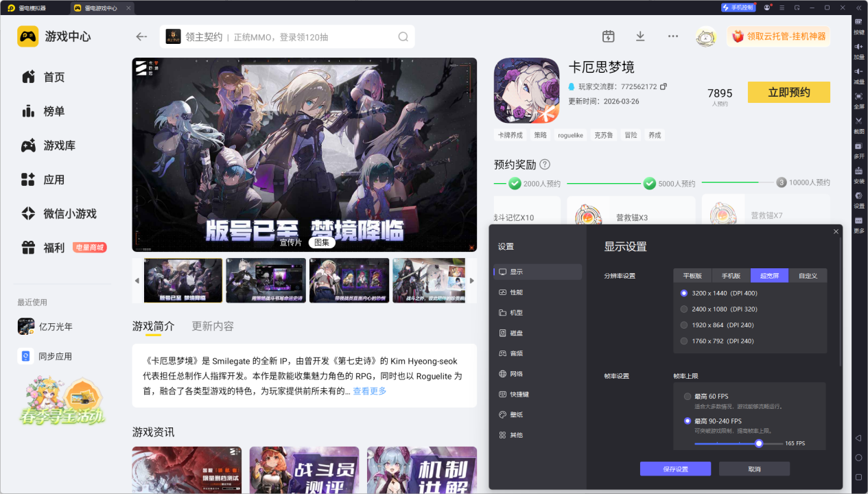The image size is (868, 494).
Task: Show previous thumbnails with the left arrow
Action: tap(137, 281)
